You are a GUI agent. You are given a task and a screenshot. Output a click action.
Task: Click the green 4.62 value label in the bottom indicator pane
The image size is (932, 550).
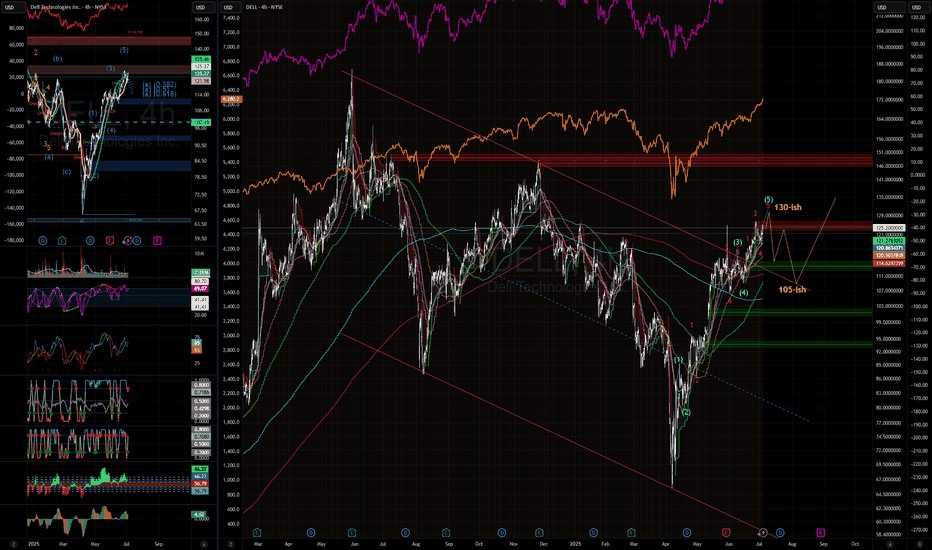click(199, 514)
